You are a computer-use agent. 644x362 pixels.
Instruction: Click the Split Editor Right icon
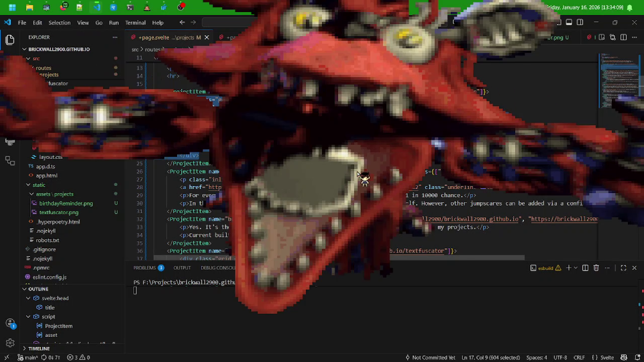point(623,37)
